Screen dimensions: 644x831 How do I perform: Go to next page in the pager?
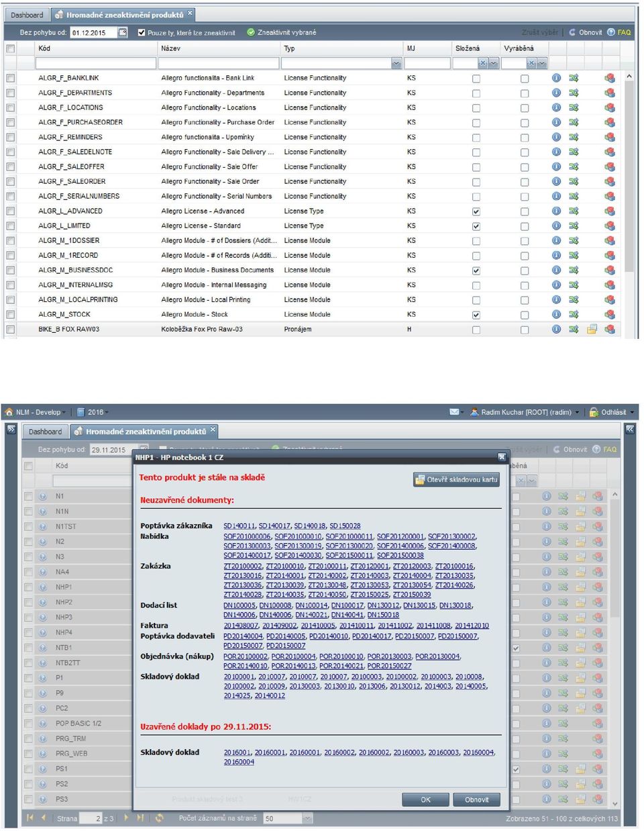click(x=125, y=818)
